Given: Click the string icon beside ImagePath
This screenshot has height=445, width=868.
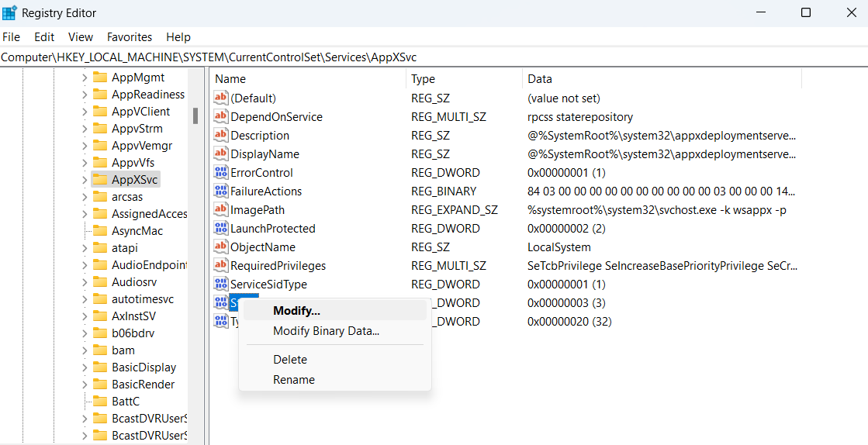Looking at the screenshot, I should point(221,210).
